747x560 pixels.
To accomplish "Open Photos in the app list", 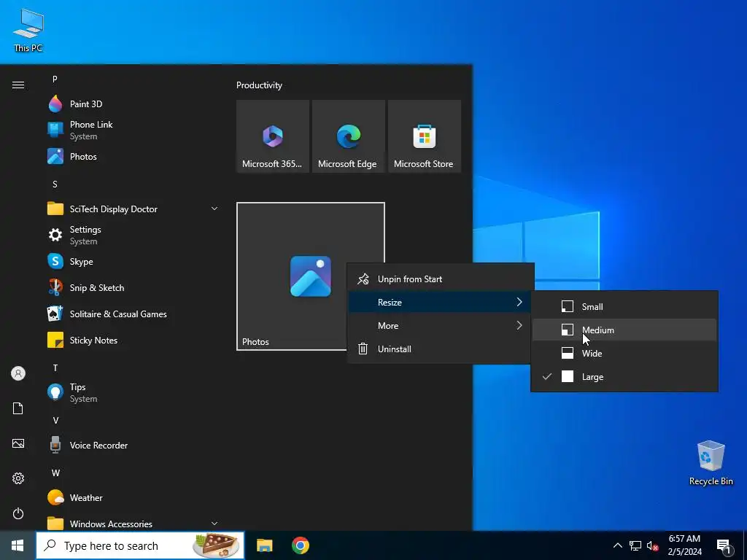I will (133, 156).
